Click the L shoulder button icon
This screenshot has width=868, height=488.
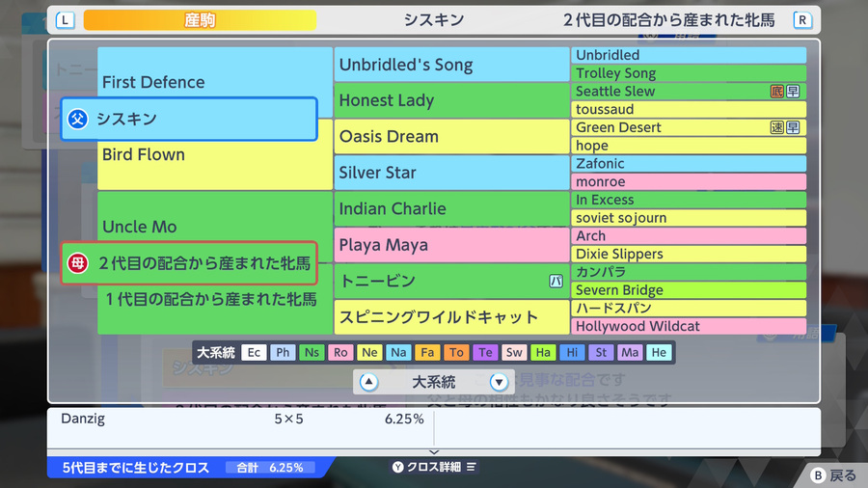[65, 20]
